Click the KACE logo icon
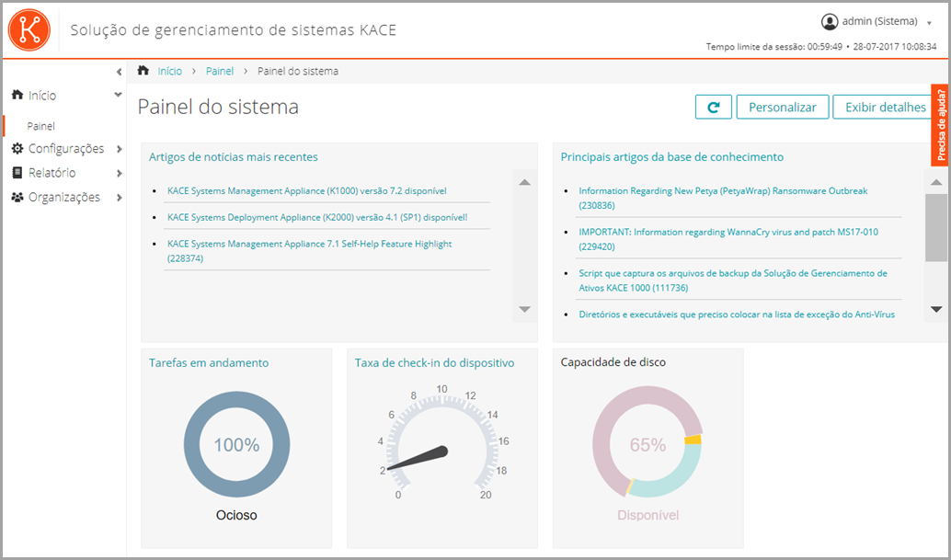 pos(29,29)
